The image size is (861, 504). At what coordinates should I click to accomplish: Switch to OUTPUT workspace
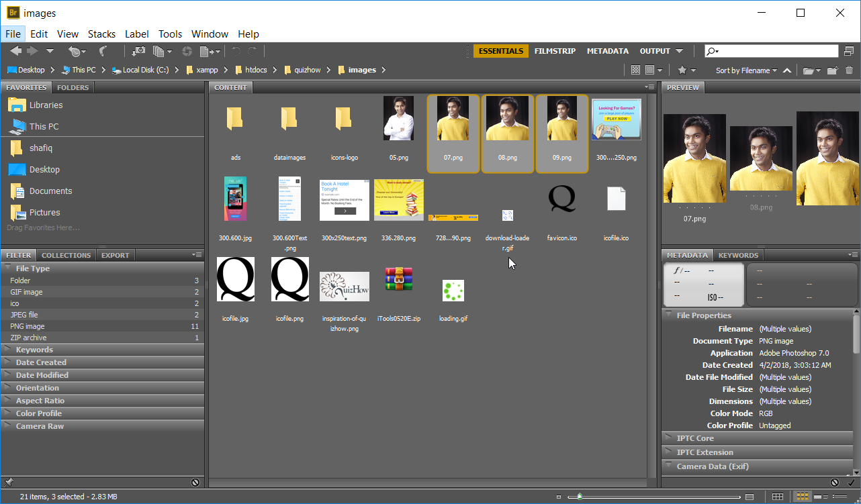(x=655, y=51)
